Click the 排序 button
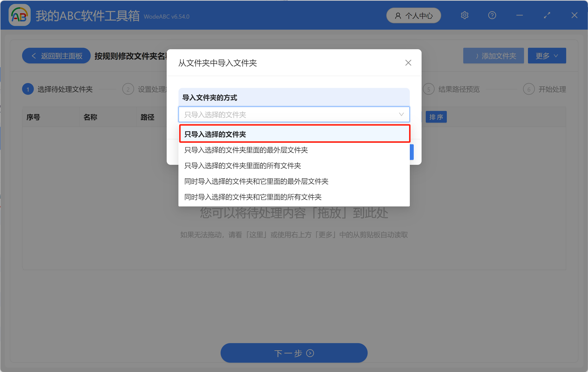 click(x=436, y=117)
